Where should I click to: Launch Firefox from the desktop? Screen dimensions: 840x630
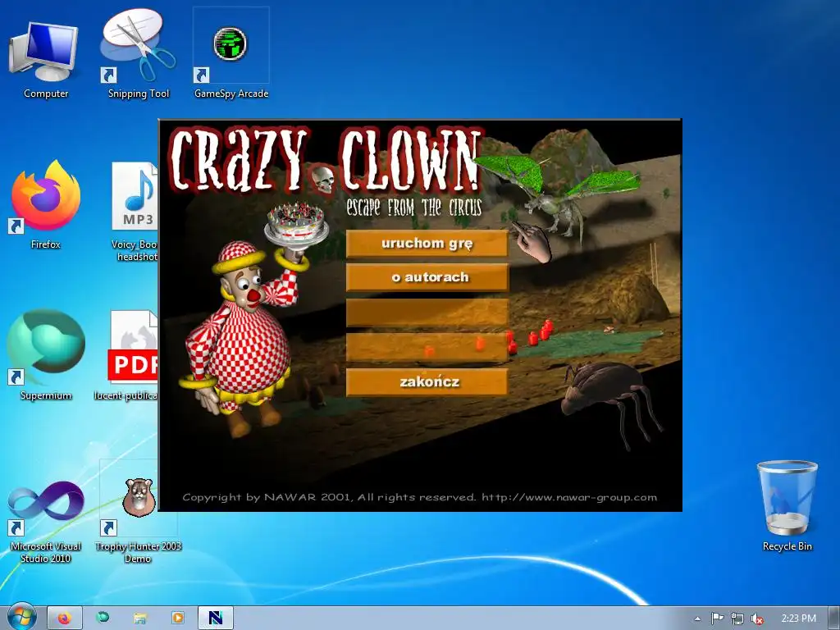click(x=46, y=203)
